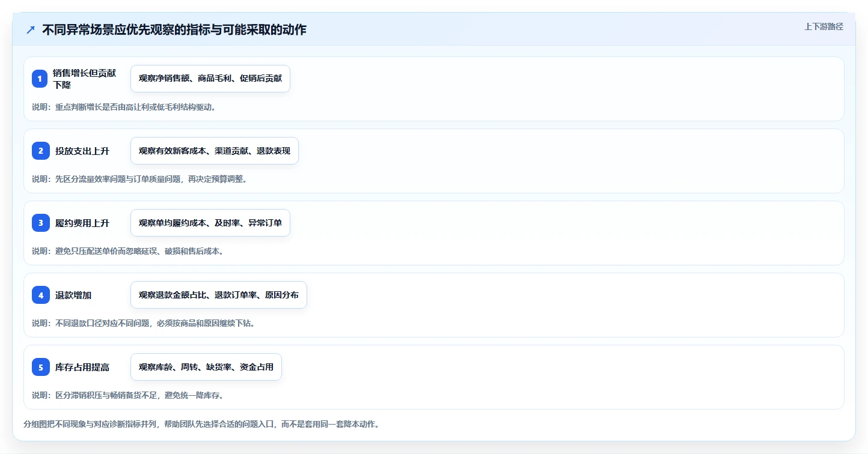Click the note about 不同退款口径对应不同问题
868x454 pixels.
[144, 323]
